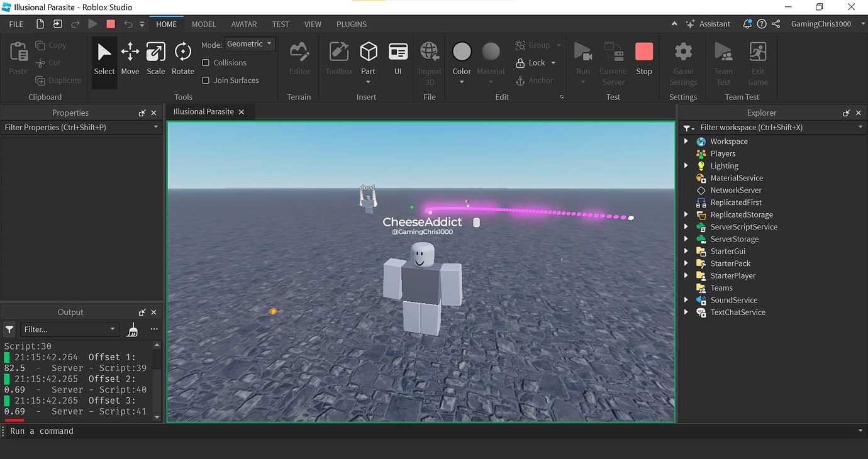Open the VIEW menu tab
868x459 pixels.
tap(313, 24)
